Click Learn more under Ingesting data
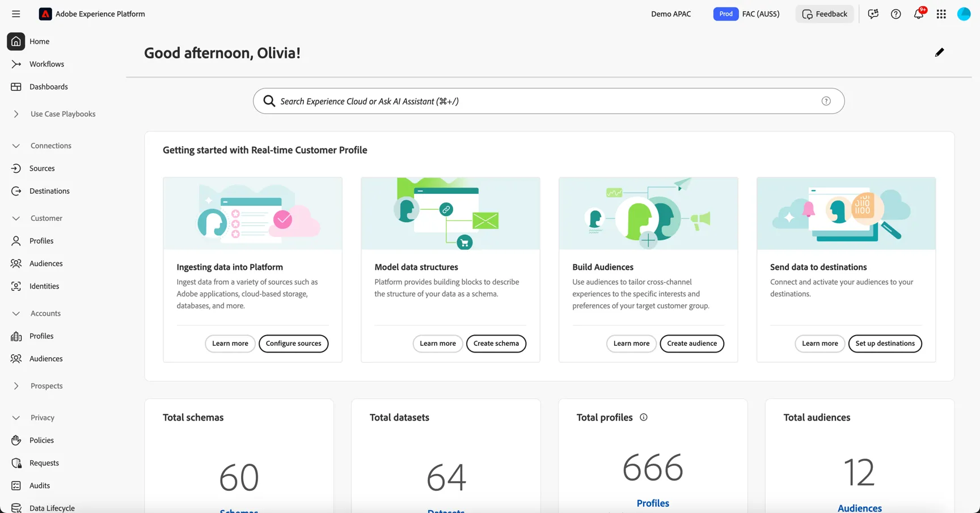Image resolution: width=980 pixels, height=513 pixels. coord(230,344)
